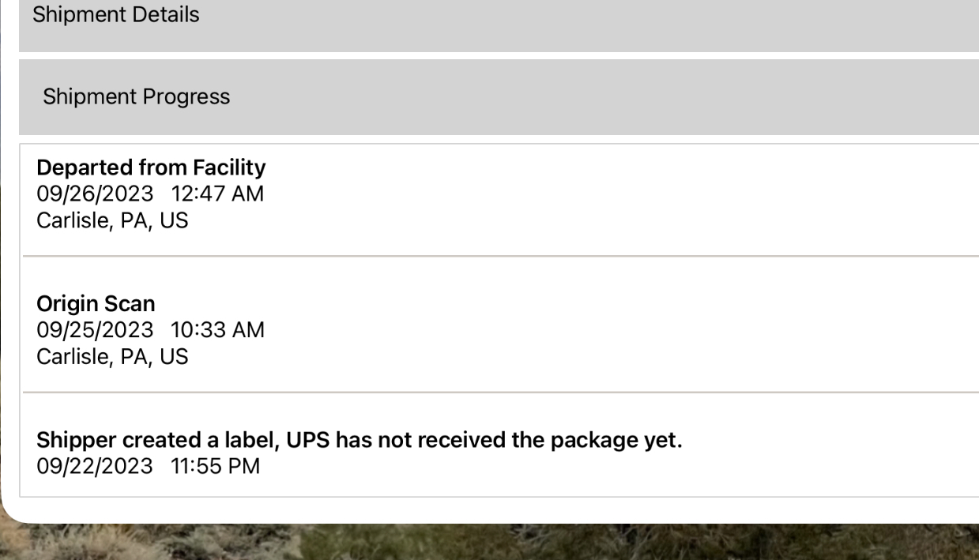Select Carlisle, PA, US under Departed from Facility

(x=113, y=220)
